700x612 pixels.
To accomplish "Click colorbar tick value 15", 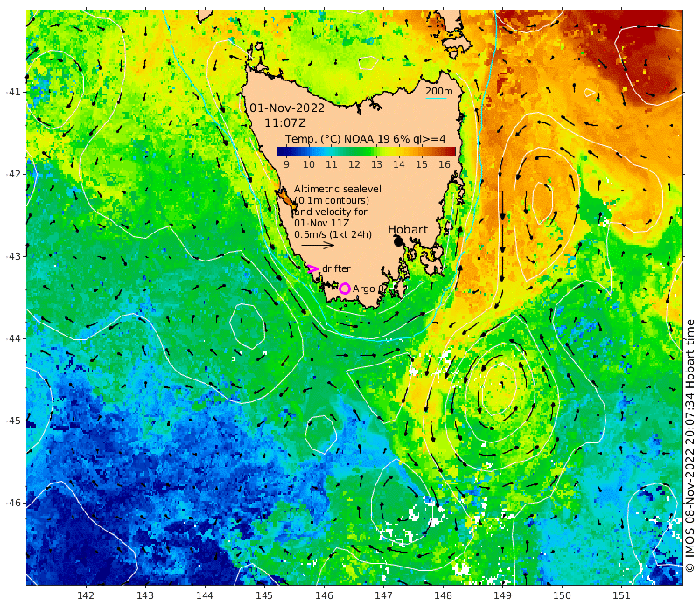I will (422, 164).
